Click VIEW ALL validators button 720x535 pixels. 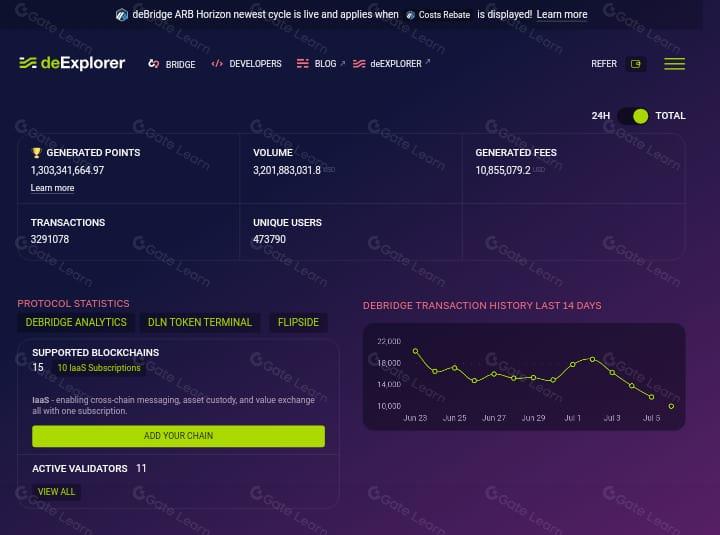[56, 492]
